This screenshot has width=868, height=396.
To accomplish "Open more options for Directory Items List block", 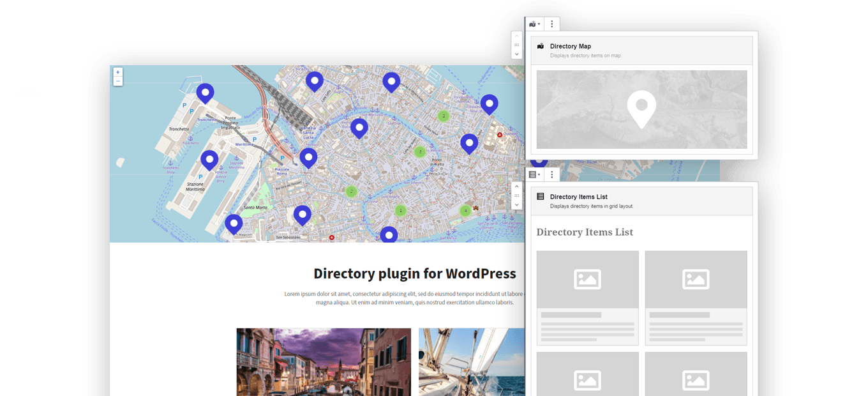I will 552,174.
